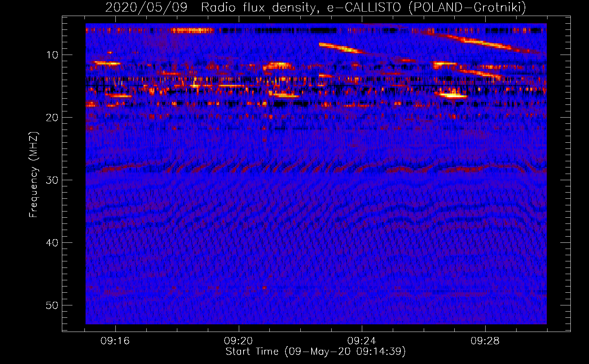Click the x-axis label "Start Time (09-May-20 09:14:39)"
Image resolution: width=589 pixels, height=364 pixels.
pos(316,352)
